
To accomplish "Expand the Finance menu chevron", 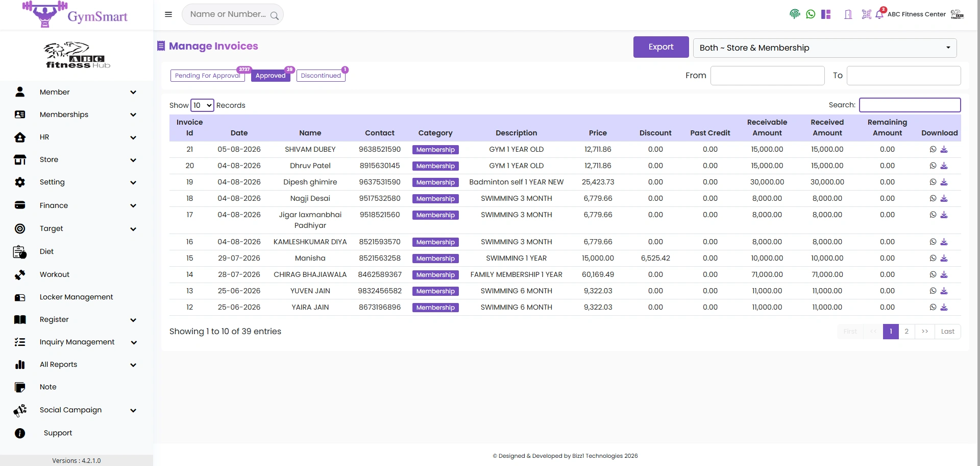I will [133, 205].
